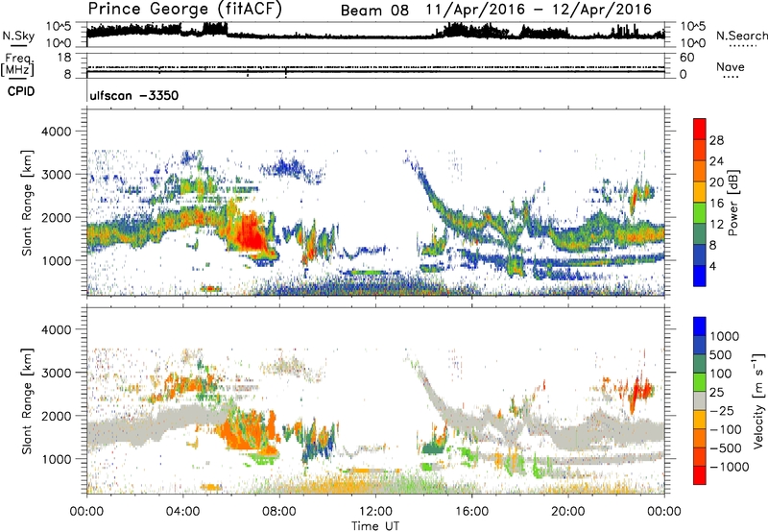Click 'Slant Range [km]' label of velocity panel

[x=27, y=400]
